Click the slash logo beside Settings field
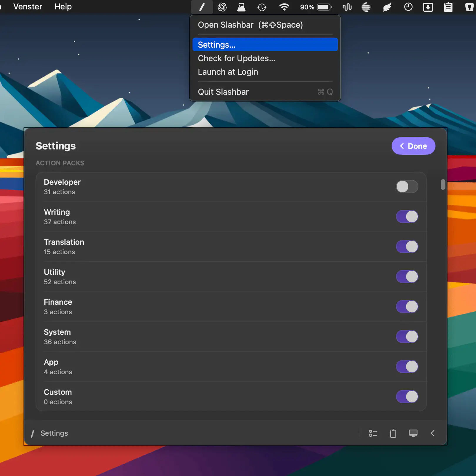 pyautogui.click(x=33, y=433)
